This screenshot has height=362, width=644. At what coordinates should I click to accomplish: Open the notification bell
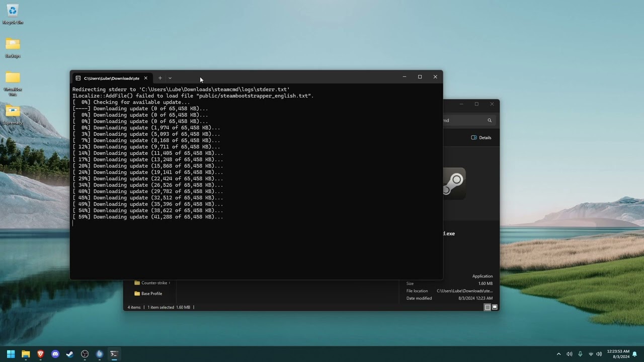635,354
